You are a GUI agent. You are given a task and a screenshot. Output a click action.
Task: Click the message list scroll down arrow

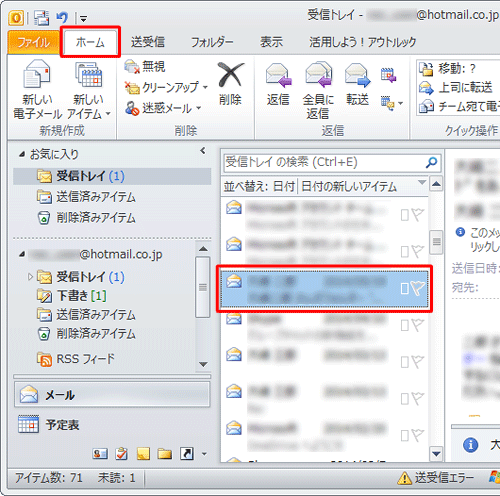[436, 454]
